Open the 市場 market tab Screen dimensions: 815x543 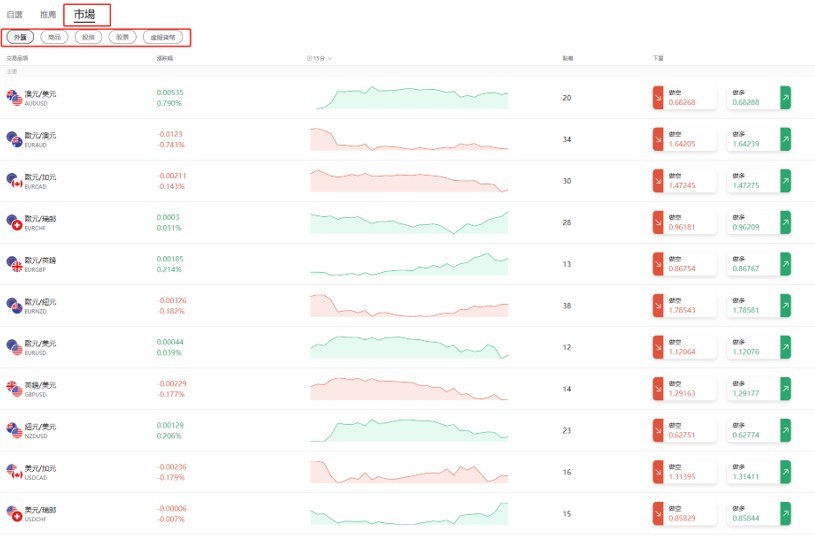tap(85, 15)
